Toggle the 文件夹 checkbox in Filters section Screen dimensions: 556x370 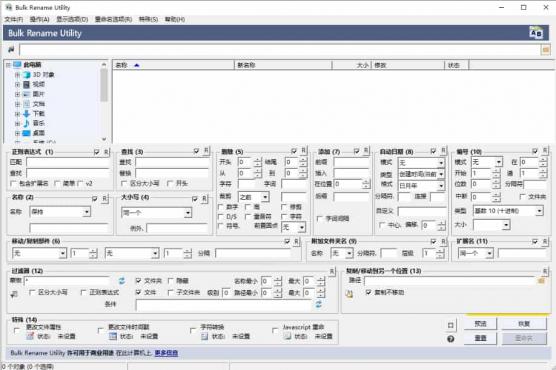point(138,281)
